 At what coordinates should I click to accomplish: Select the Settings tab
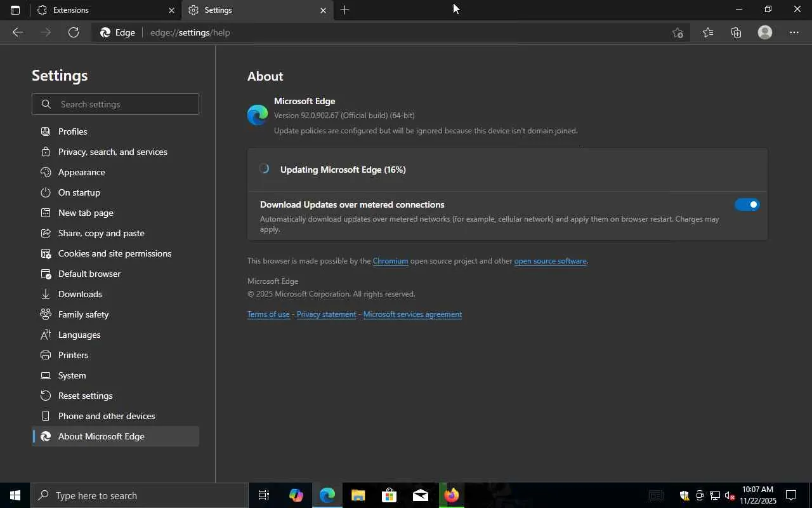click(258, 10)
